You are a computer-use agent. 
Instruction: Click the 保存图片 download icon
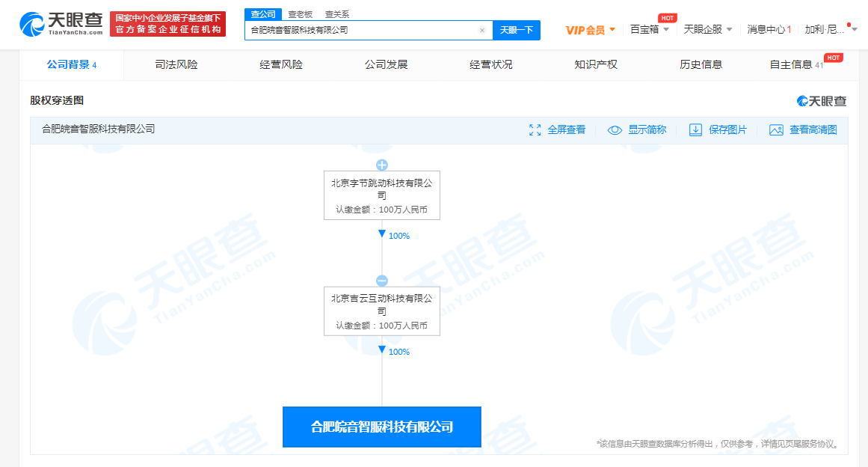[x=695, y=130]
